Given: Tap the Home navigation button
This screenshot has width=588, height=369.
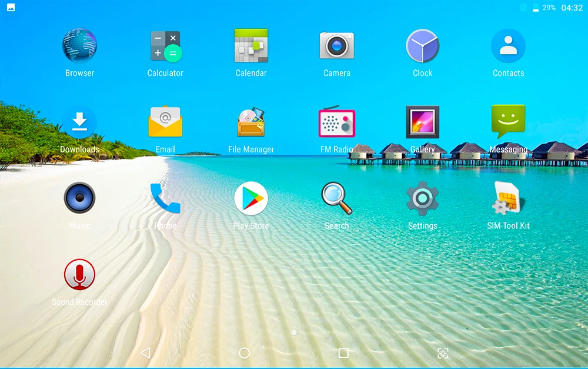Looking at the screenshot, I should 244,353.
